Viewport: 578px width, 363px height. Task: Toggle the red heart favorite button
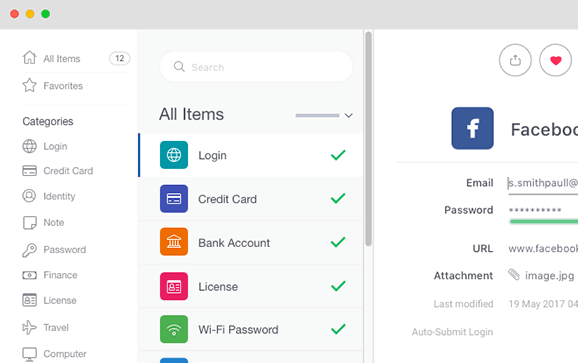(x=556, y=60)
